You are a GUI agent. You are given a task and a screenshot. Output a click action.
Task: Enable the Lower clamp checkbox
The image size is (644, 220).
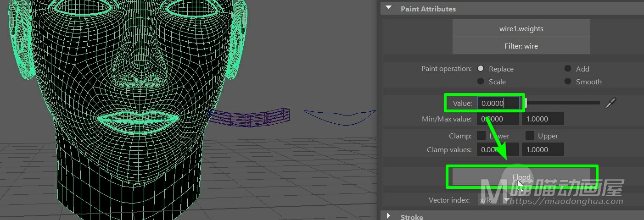pyautogui.click(x=481, y=136)
